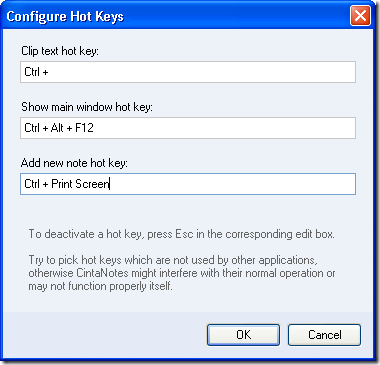Select the Add new note hot key field

click(x=188, y=184)
